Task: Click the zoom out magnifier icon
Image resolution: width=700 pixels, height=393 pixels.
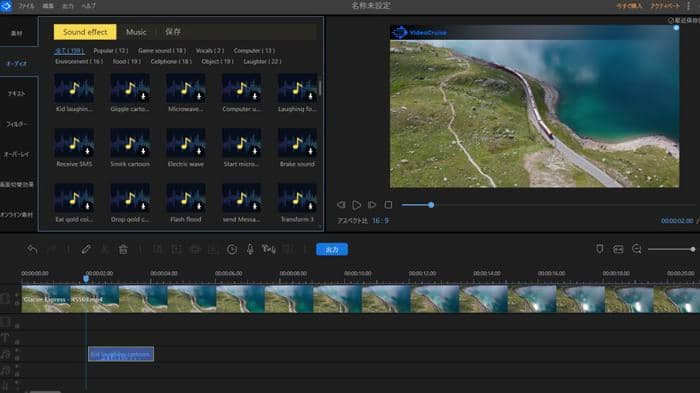Action: (637, 249)
